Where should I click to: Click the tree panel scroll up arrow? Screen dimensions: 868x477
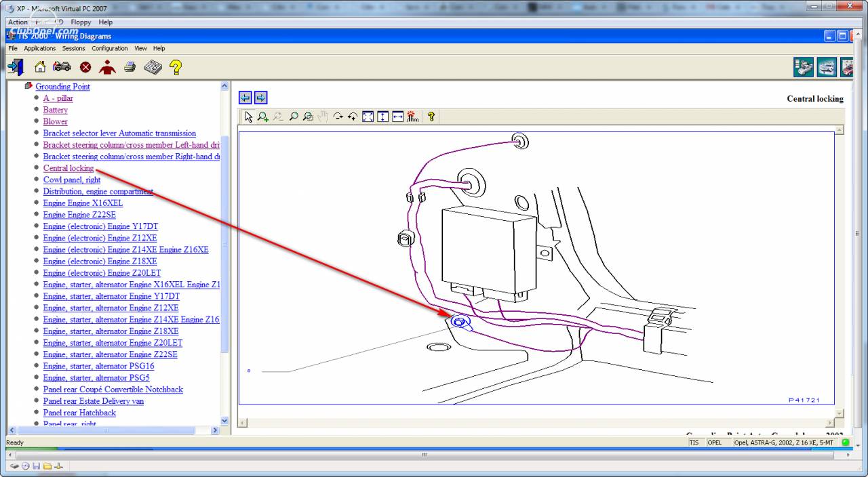(225, 86)
